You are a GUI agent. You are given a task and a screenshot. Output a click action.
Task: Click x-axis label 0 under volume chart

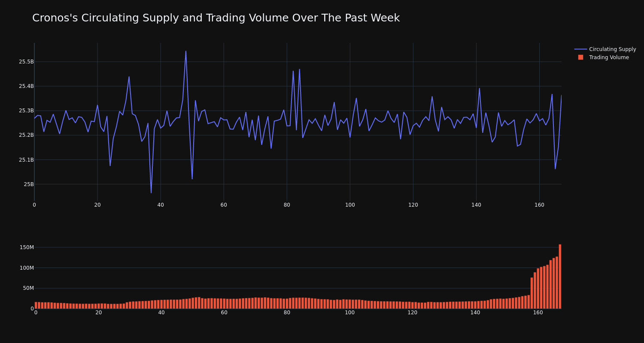(x=36, y=313)
